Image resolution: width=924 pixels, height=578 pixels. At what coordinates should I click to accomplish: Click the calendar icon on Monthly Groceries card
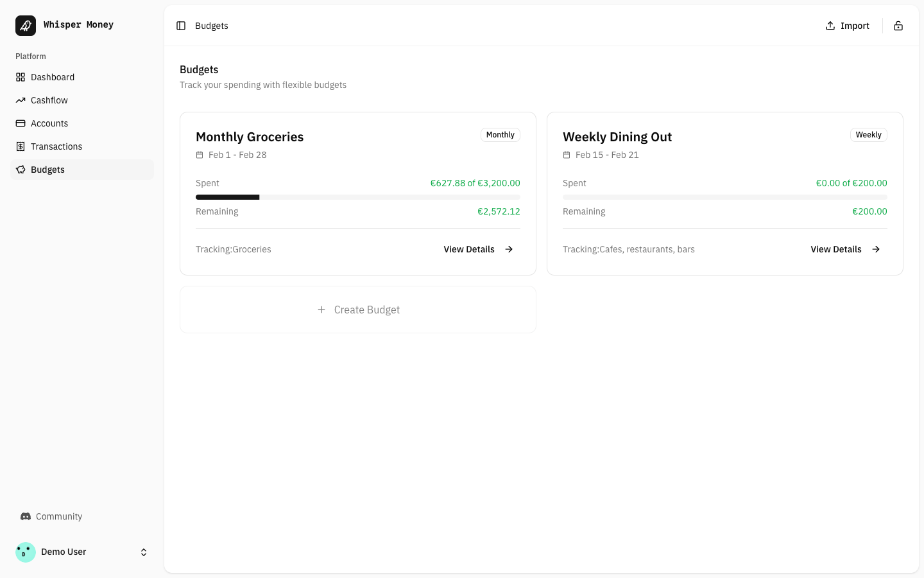[x=199, y=155]
